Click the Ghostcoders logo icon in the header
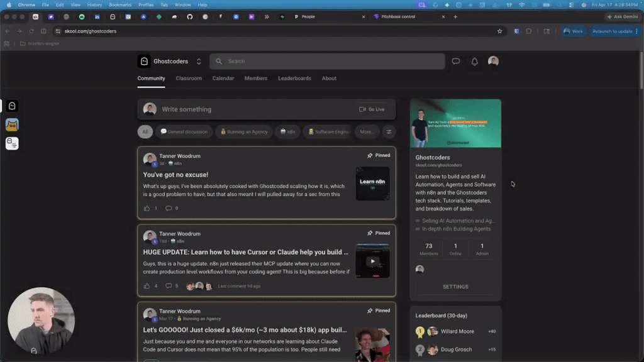This screenshot has height=362, width=644. [x=144, y=61]
